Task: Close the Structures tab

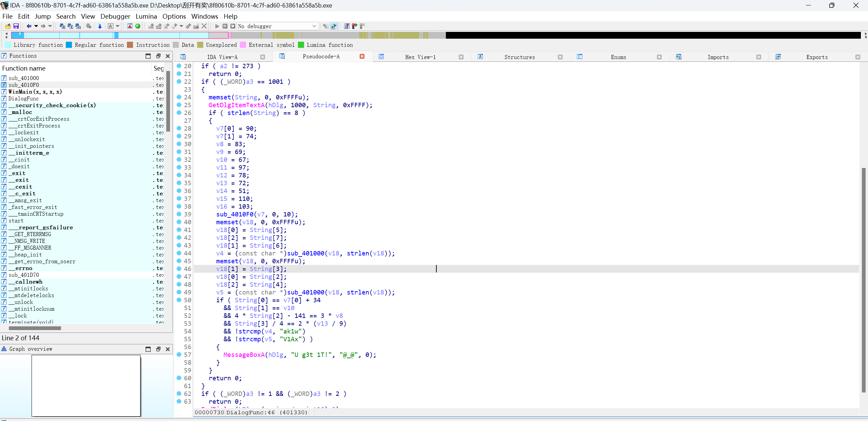Action: coord(560,57)
